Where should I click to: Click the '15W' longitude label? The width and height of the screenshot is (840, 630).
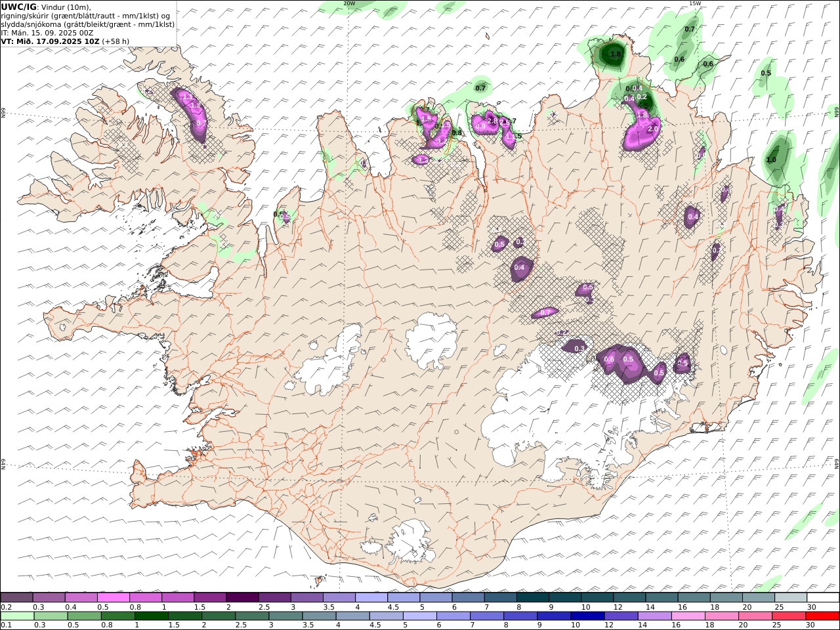click(x=695, y=3)
